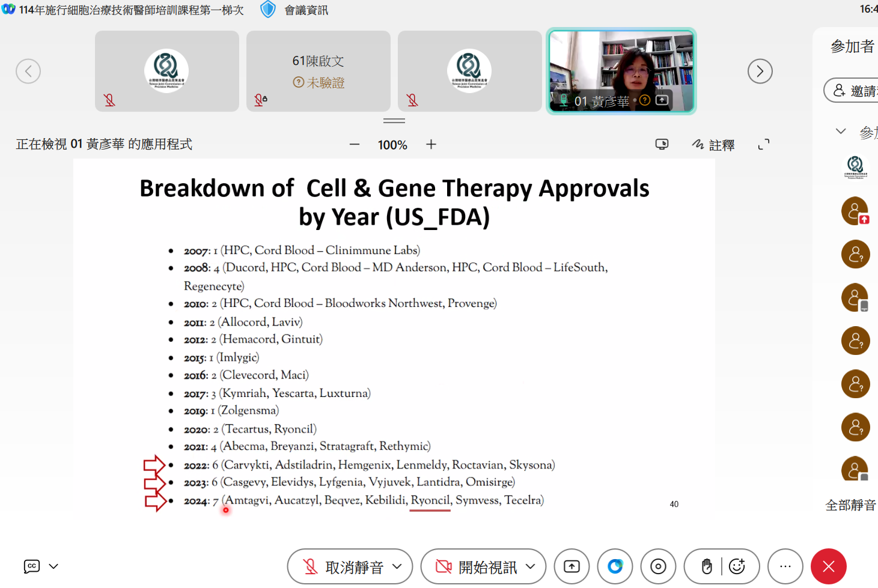The height and width of the screenshot is (588, 878).
Task: Open the Webex AI assistant icon
Action: click(x=615, y=566)
